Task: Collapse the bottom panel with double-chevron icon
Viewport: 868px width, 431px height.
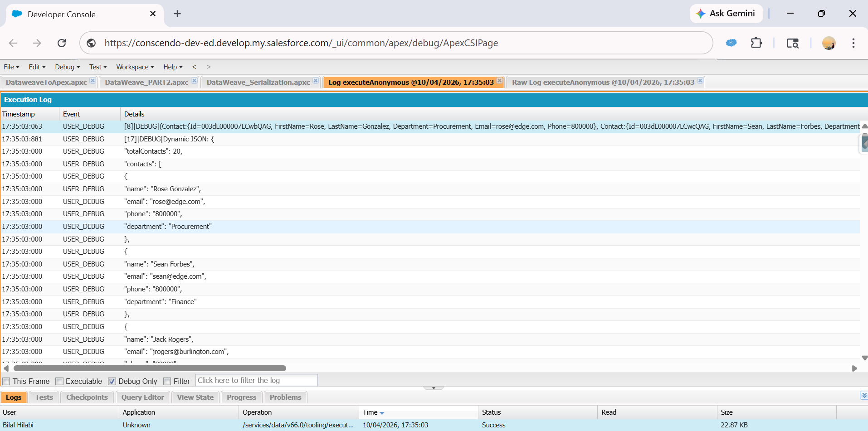Action: (863, 395)
